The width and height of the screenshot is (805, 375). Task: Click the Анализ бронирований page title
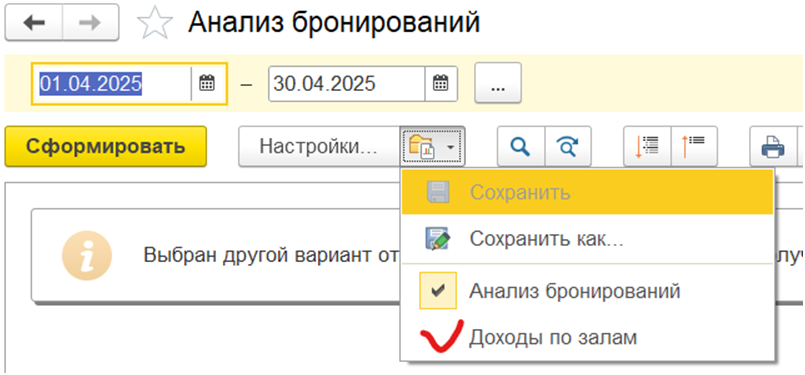tap(334, 22)
